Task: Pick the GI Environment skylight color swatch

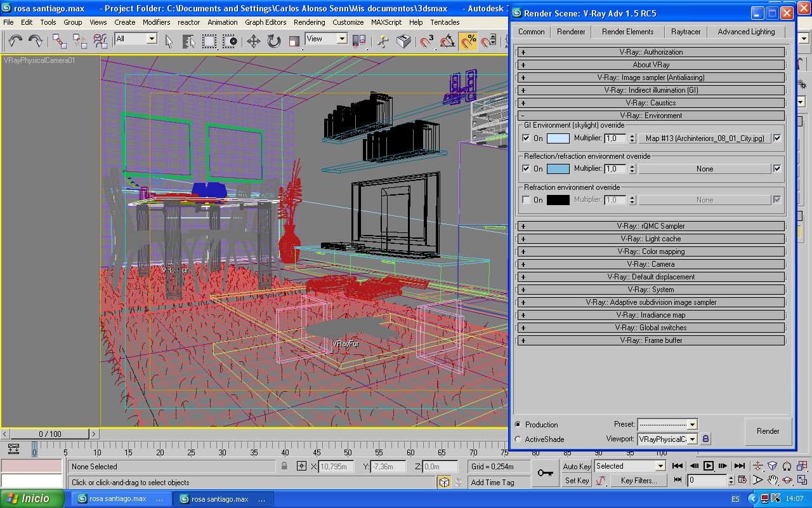Action: 558,138
